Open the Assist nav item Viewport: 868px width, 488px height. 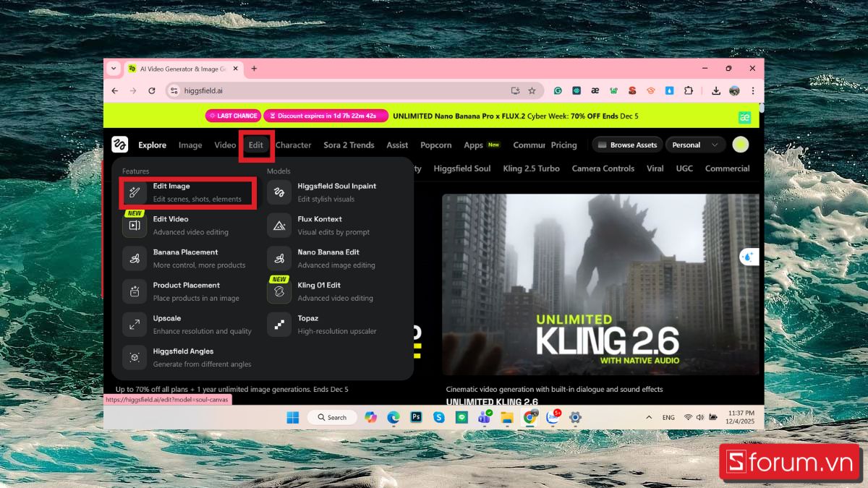tap(397, 145)
